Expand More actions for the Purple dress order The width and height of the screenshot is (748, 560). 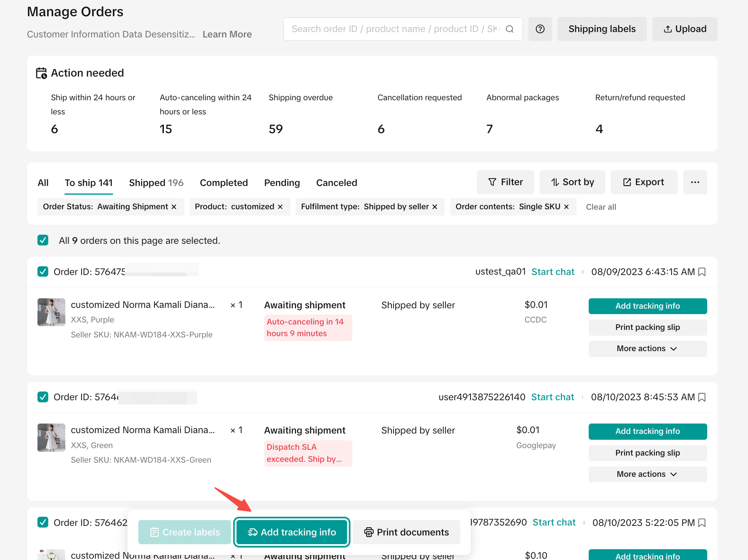[647, 349]
